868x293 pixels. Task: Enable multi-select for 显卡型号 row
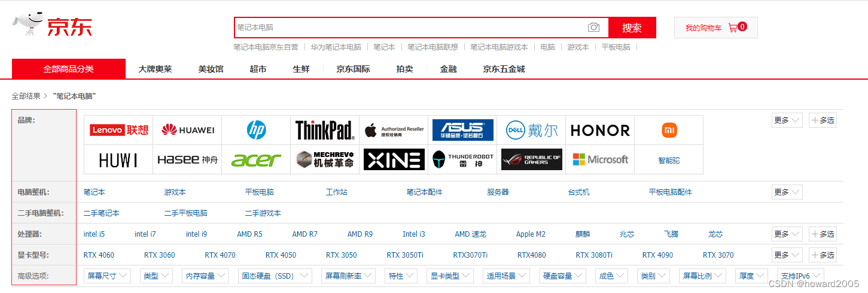(x=823, y=255)
